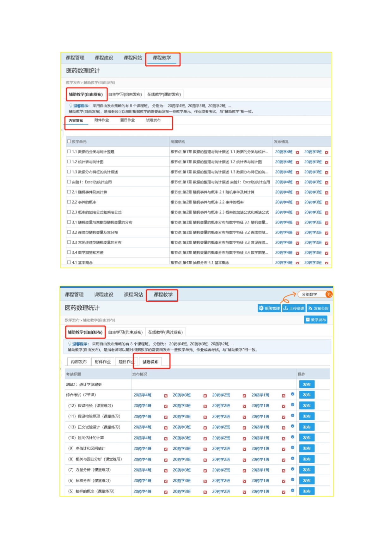The height and width of the screenshot is (554, 392).
Task: Click the orange hand icon beside 分组教学
Action: [x=329, y=295]
